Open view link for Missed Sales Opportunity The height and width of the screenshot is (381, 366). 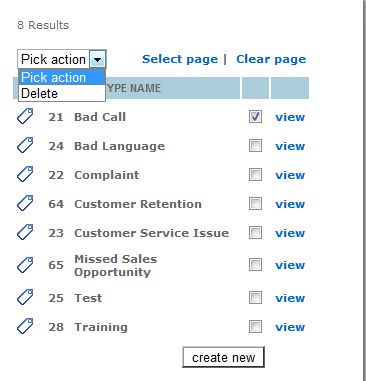(x=290, y=265)
